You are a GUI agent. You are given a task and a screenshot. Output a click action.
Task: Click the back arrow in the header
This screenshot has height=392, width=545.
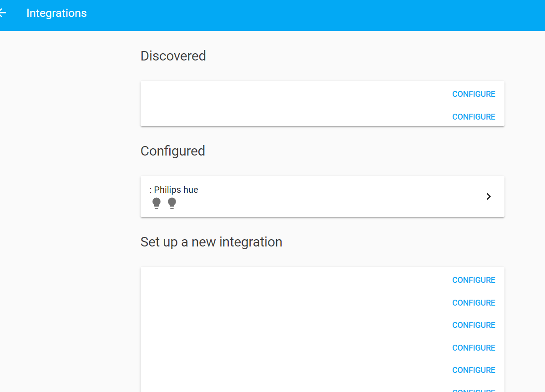pyautogui.click(x=4, y=13)
